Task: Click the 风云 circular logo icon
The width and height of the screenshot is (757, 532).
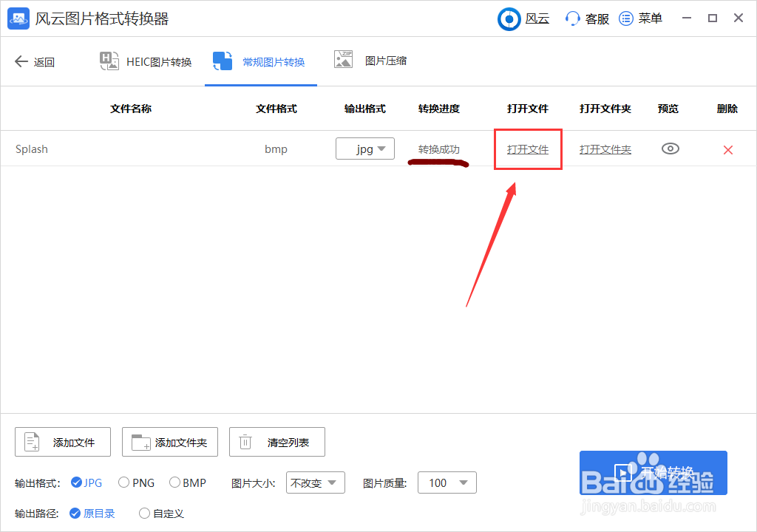Action: click(x=509, y=18)
